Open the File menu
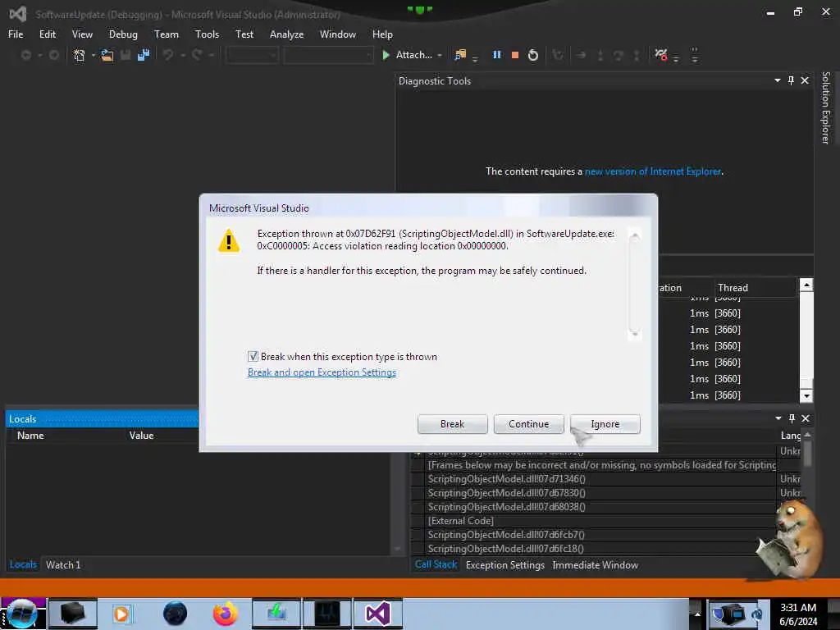Viewport: 840px width, 630px height. tap(16, 34)
